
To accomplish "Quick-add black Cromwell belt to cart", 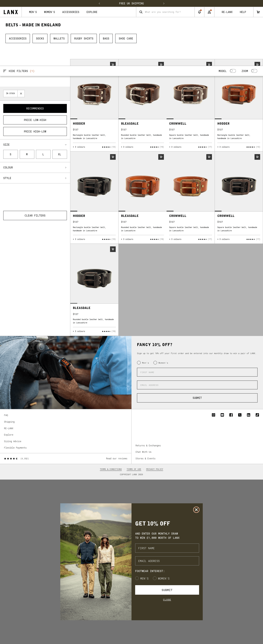I will (x=257, y=157).
